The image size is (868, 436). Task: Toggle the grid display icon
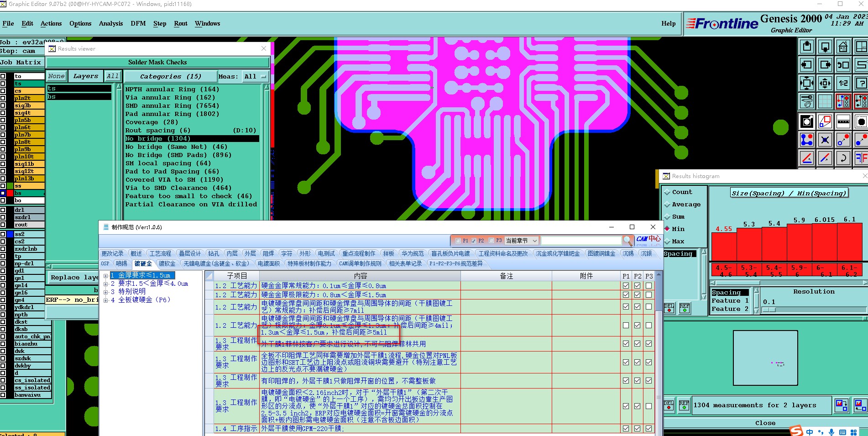point(825,101)
